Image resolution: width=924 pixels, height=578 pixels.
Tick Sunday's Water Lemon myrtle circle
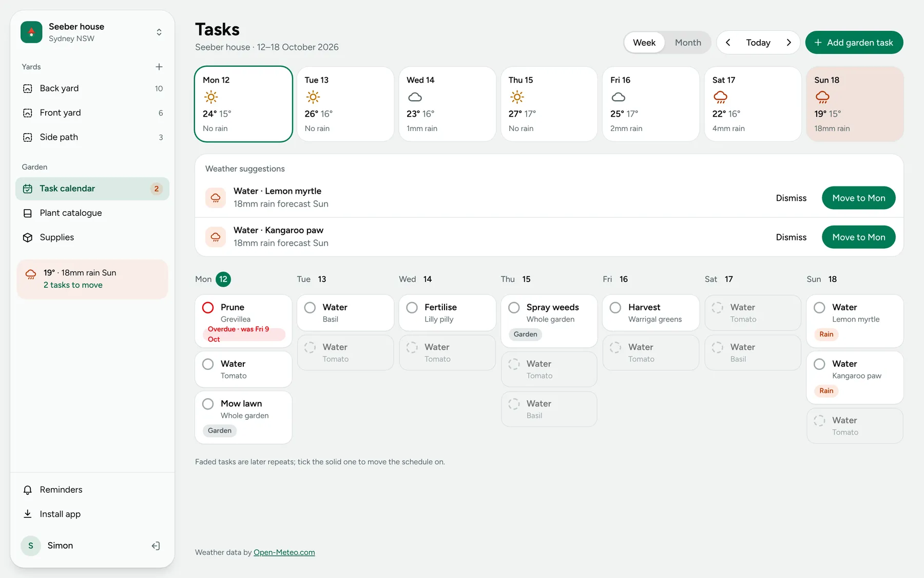[820, 308]
